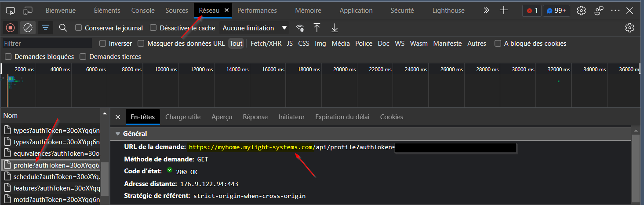This screenshot has height=205, width=644.
Task: Filter requests by Média
Action: [341, 43]
